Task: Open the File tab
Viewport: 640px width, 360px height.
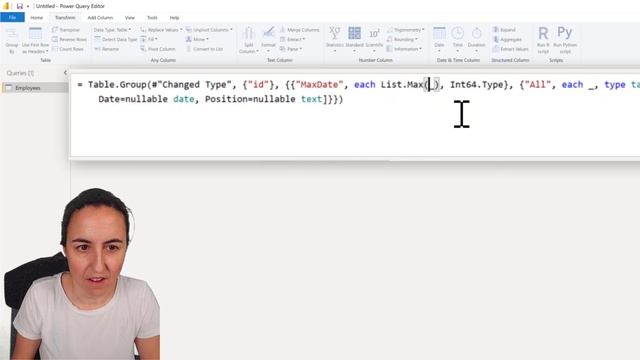Action: coord(12,18)
